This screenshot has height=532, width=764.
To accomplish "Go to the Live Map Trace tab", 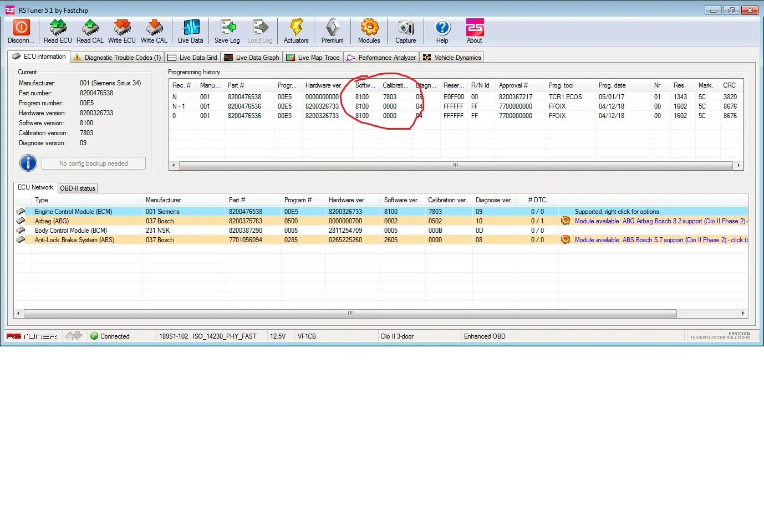I will tap(313, 58).
